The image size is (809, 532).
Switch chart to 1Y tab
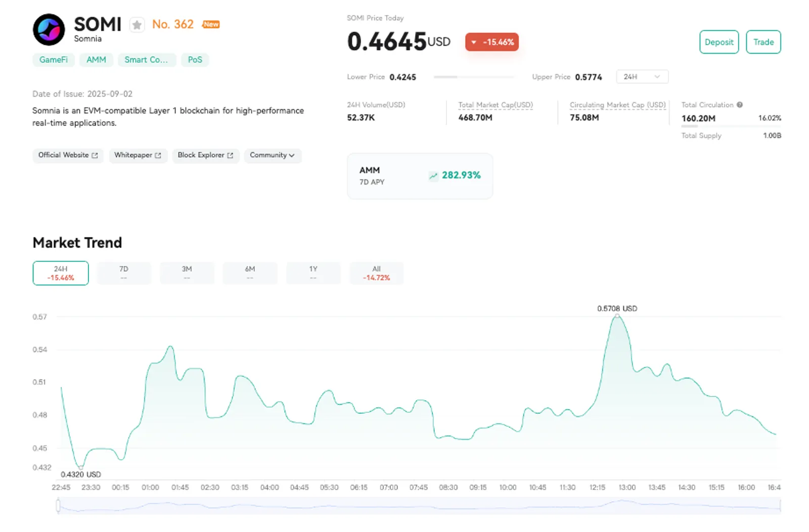313,273
